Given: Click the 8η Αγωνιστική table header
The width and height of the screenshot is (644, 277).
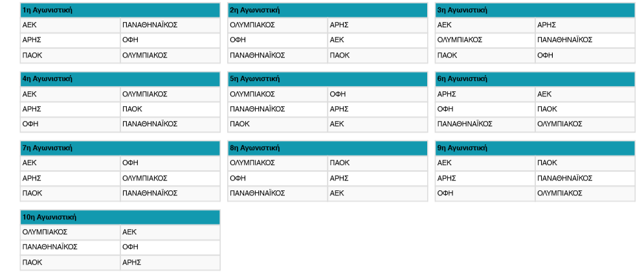Looking at the screenshot, I should 328,148.
